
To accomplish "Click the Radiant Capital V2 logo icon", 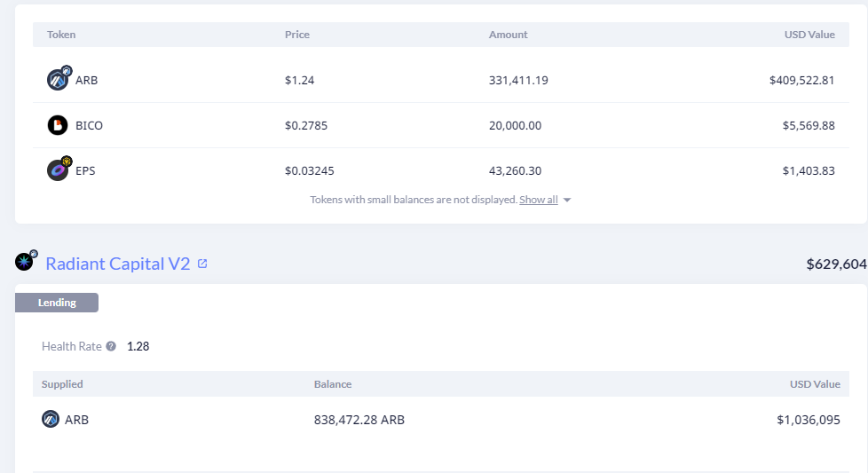I will click(25, 262).
